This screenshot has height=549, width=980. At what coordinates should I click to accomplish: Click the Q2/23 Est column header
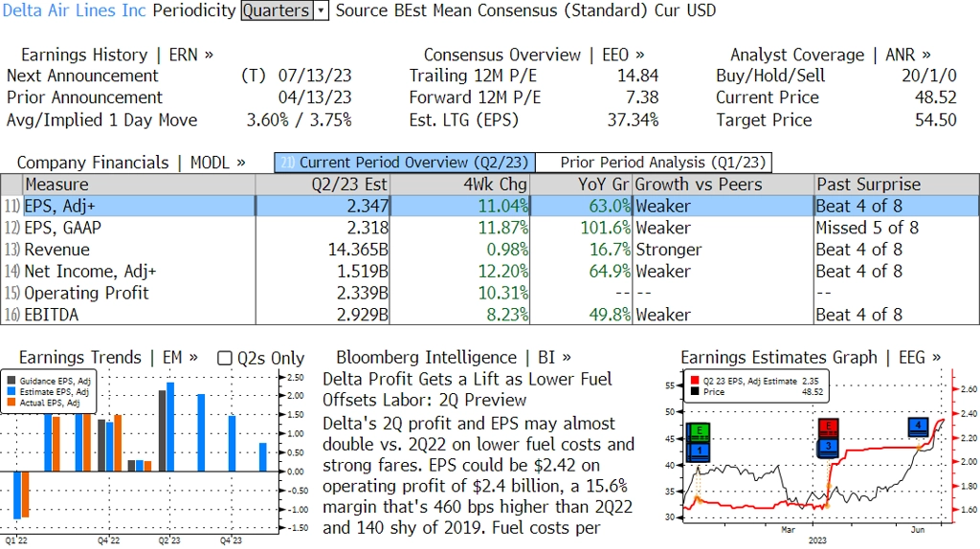[323, 185]
